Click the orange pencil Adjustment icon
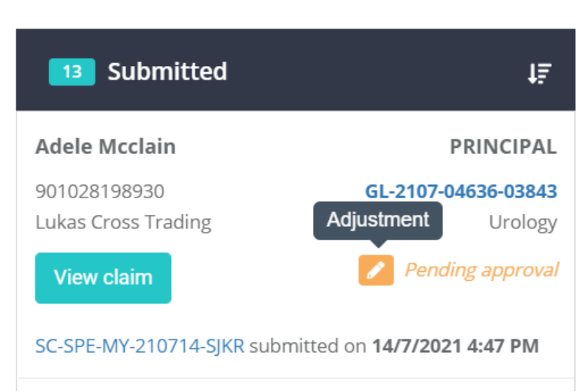This screenshot has width=585, height=392. [x=376, y=270]
